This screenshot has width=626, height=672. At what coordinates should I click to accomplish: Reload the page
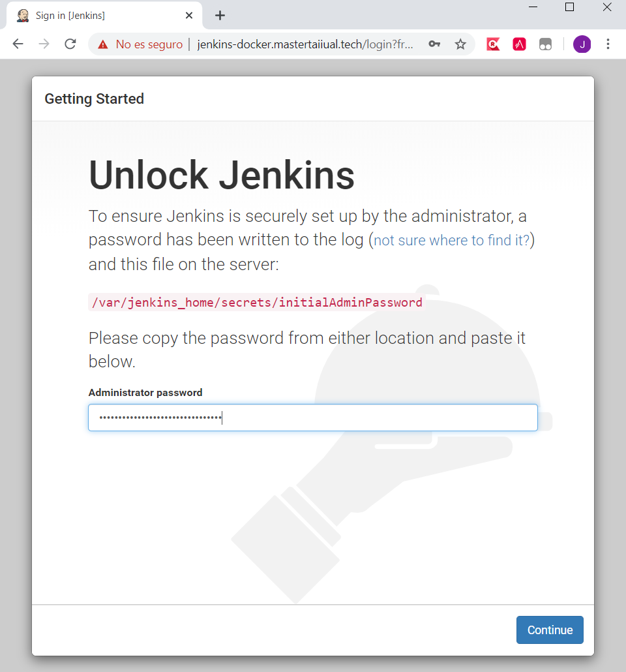click(70, 44)
